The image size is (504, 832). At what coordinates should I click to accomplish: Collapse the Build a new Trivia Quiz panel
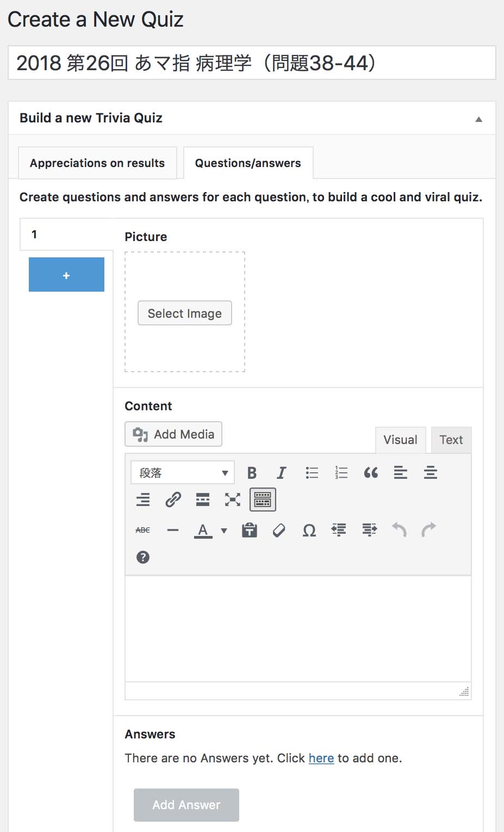click(x=478, y=119)
